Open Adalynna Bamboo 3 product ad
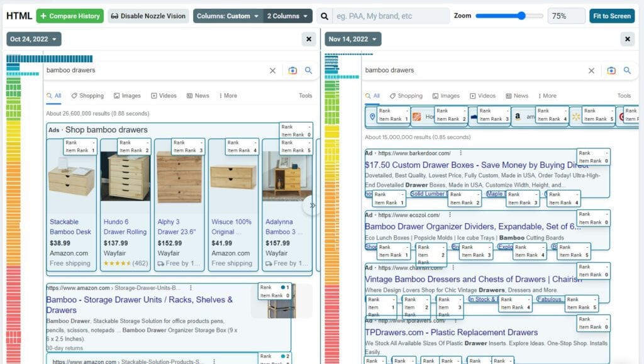The width and height of the screenshot is (644, 364). pyautogui.click(x=284, y=226)
